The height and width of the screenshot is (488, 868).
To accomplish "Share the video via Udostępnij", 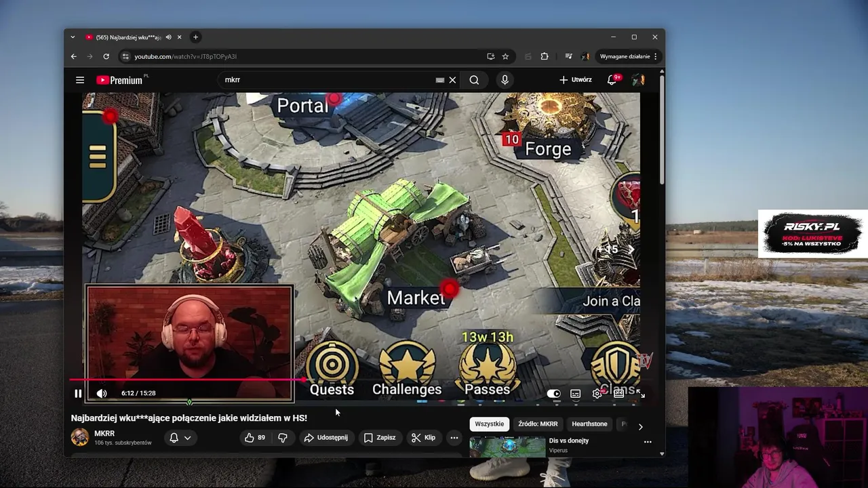I will [x=326, y=438].
